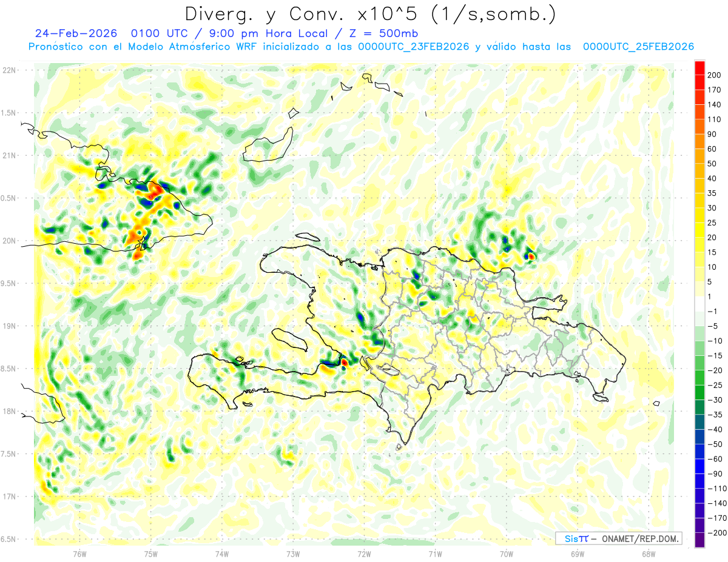Click the '75W' longitude label
This screenshot has width=728, height=562.
[x=151, y=554]
